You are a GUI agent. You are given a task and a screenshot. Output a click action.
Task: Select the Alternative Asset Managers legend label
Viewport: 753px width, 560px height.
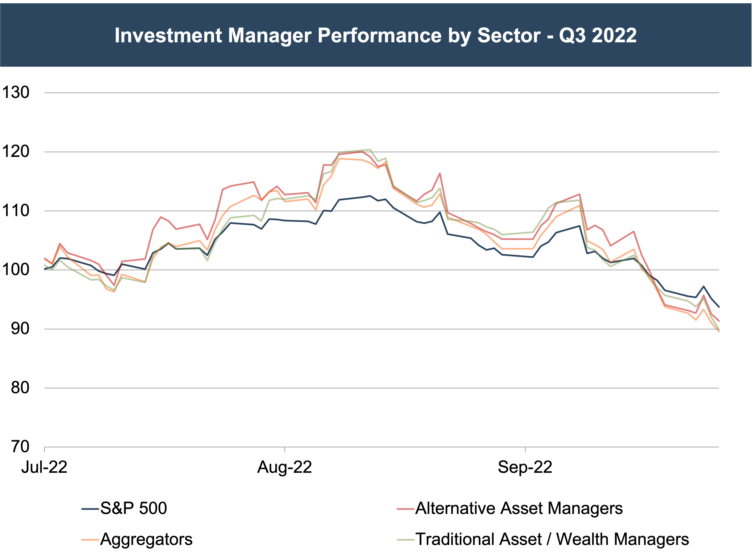point(519,508)
